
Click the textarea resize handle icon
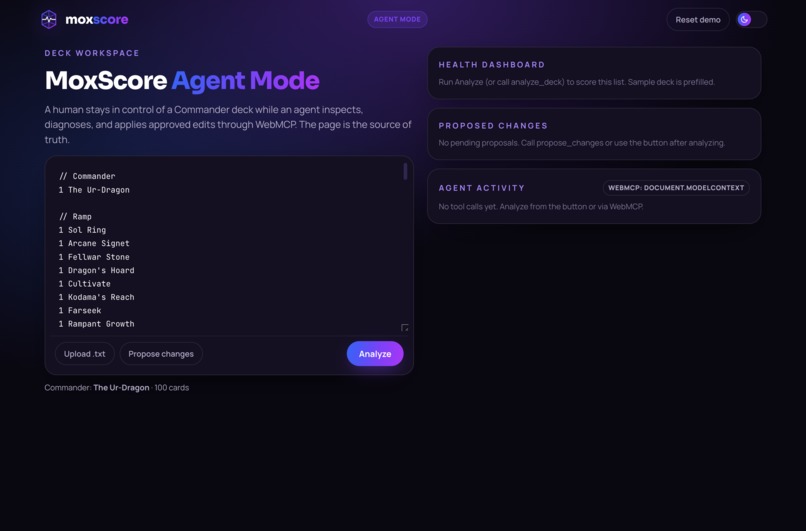(405, 327)
